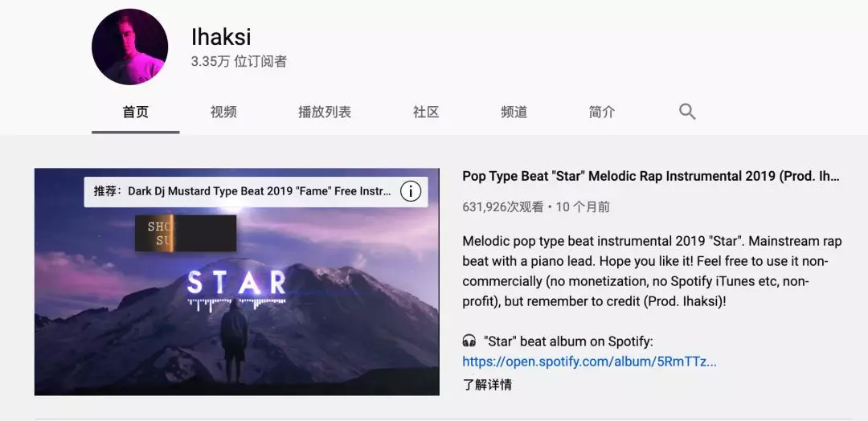Open recommended Dark Dj Mustard Type Beat card
The width and height of the screenshot is (868, 421).
tap(256, 192)
